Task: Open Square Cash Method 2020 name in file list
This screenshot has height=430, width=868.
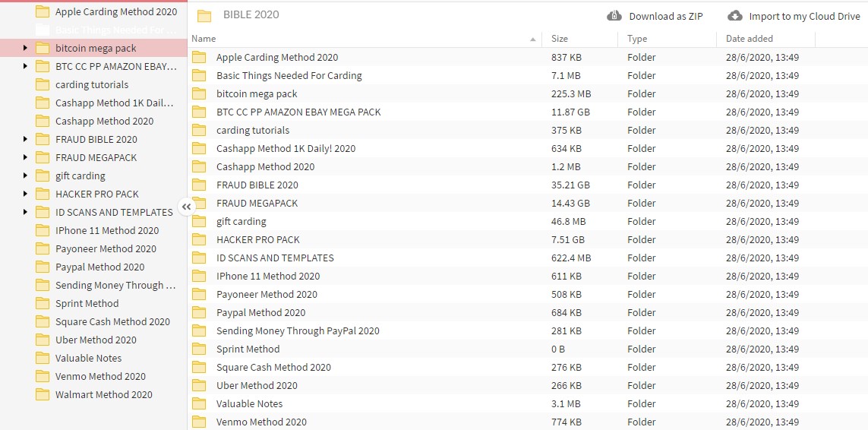Action: click(273, 368)
